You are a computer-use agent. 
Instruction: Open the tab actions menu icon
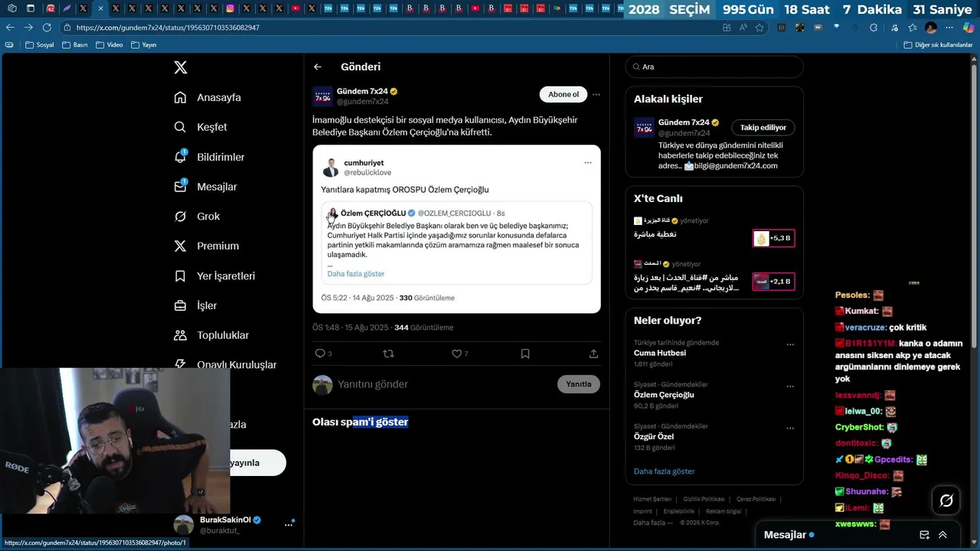[x=30, y=8]
